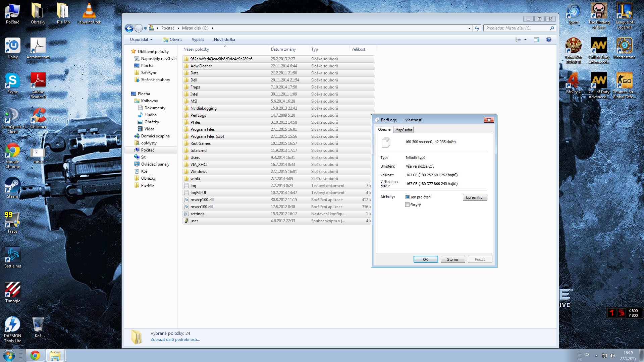Expand the address bar history dropdown
This screenshot has height=362, width=644.
[x=469, y=28]
